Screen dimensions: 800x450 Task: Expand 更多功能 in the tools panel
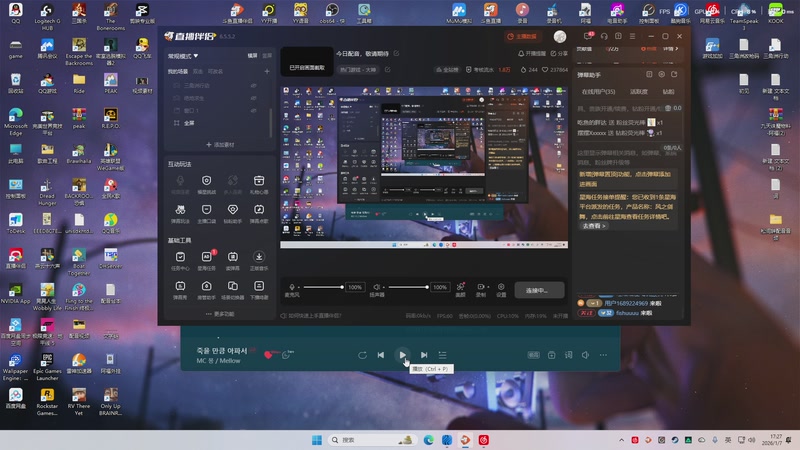pyautogui.click(x=220, y=314)
